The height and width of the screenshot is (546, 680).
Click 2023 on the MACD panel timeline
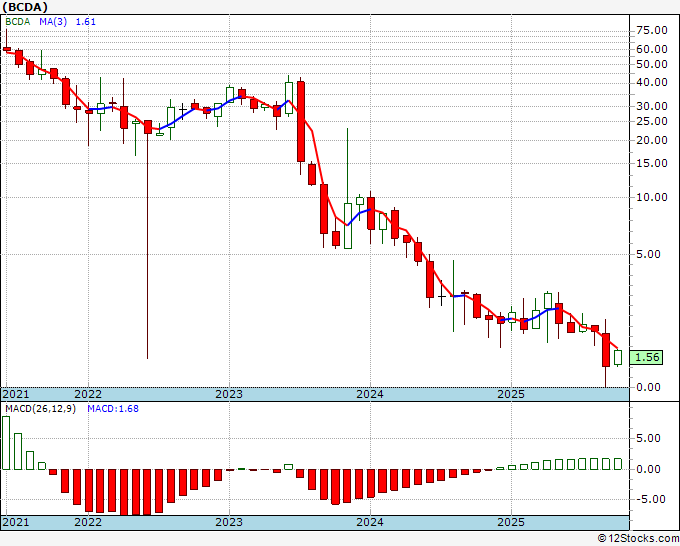229,522
